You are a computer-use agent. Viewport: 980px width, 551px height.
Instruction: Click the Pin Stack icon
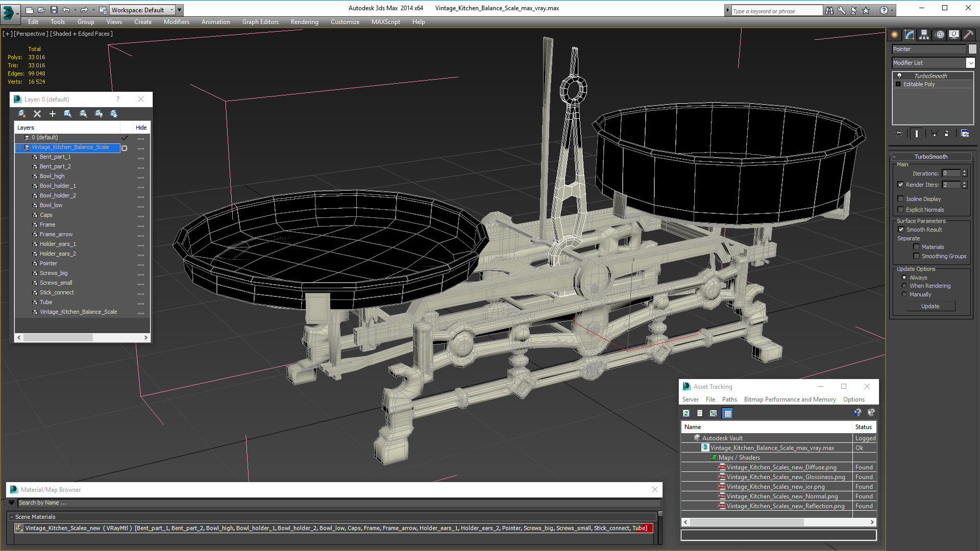pos(899,134)
